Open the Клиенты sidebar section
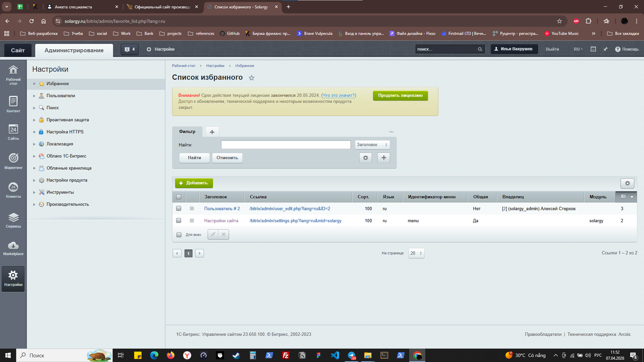Image resolution: width=644 pixels, height=362 pixels. (x=13, y=190)
